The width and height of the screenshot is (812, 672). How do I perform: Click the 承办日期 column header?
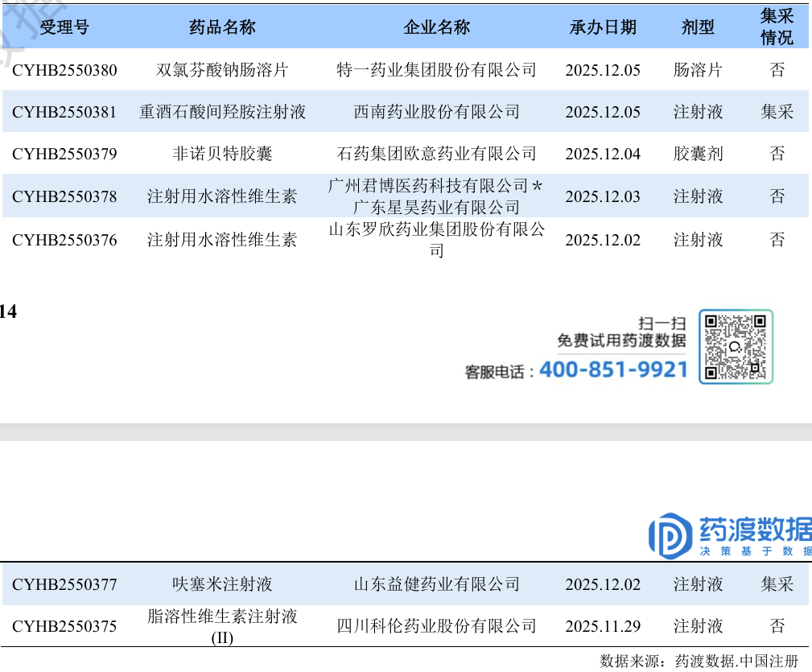603,27
